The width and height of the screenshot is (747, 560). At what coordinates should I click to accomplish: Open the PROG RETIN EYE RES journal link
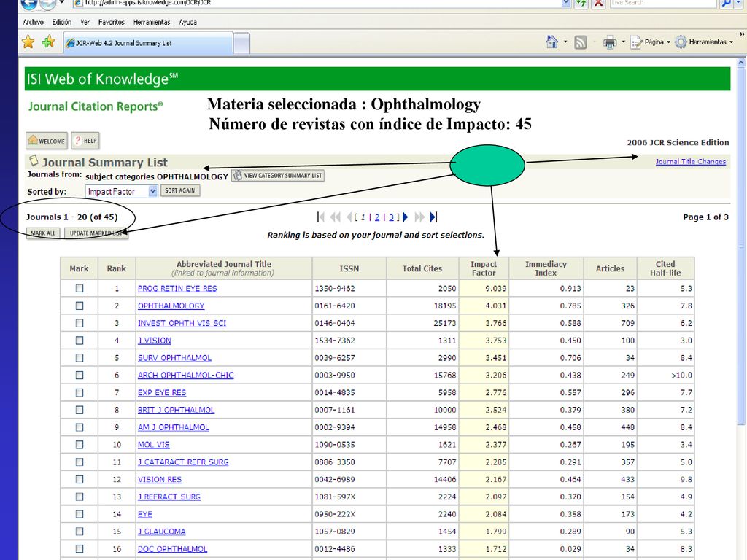[x=177, y=289]
